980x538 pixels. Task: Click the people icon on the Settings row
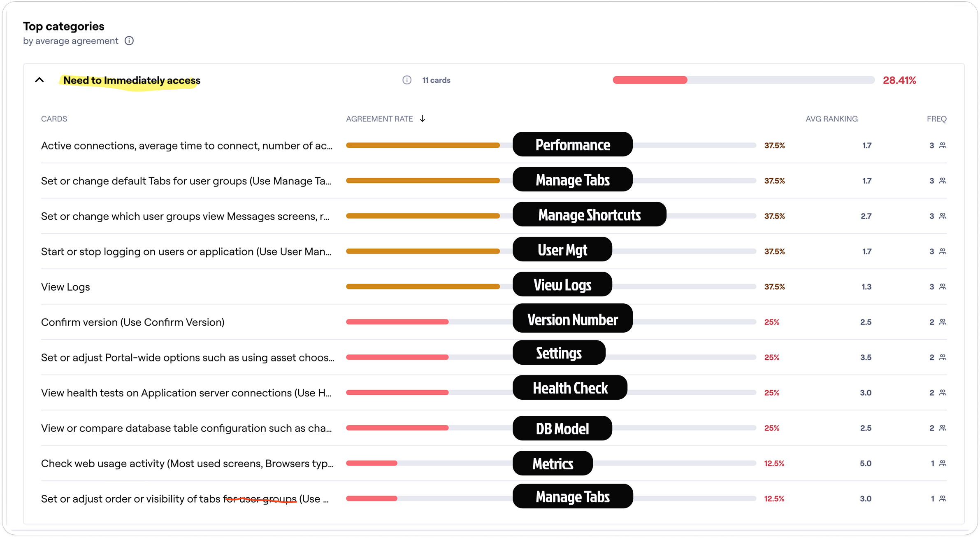(942, 357)
